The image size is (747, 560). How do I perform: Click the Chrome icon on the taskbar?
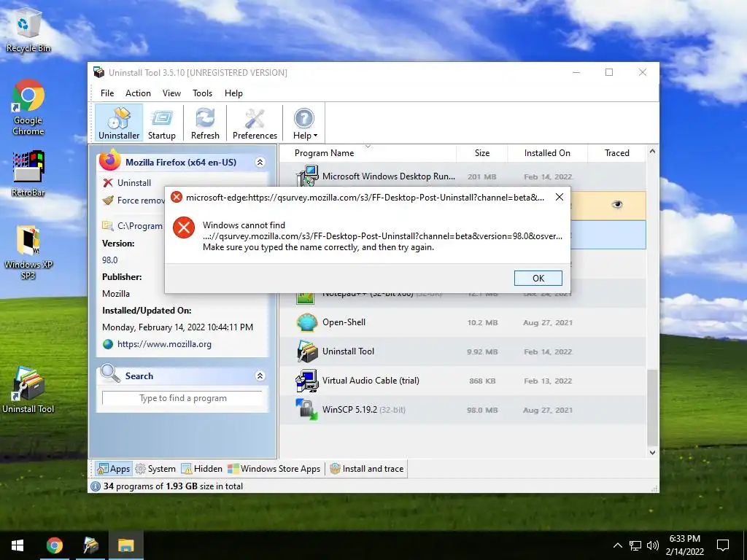tap(54, 545)
